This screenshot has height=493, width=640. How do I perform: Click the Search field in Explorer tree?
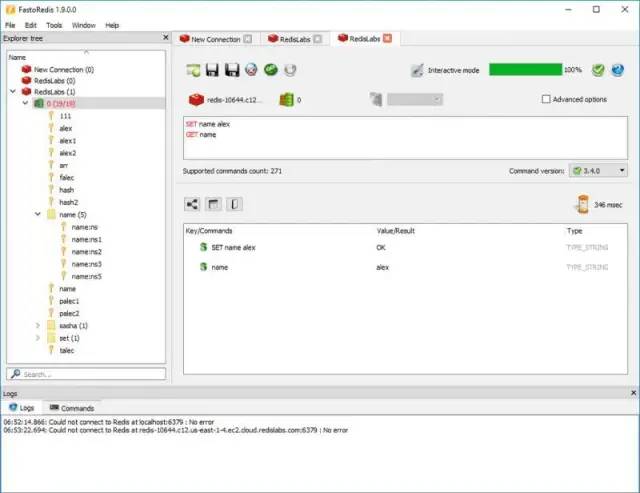(x=86, y=374)
